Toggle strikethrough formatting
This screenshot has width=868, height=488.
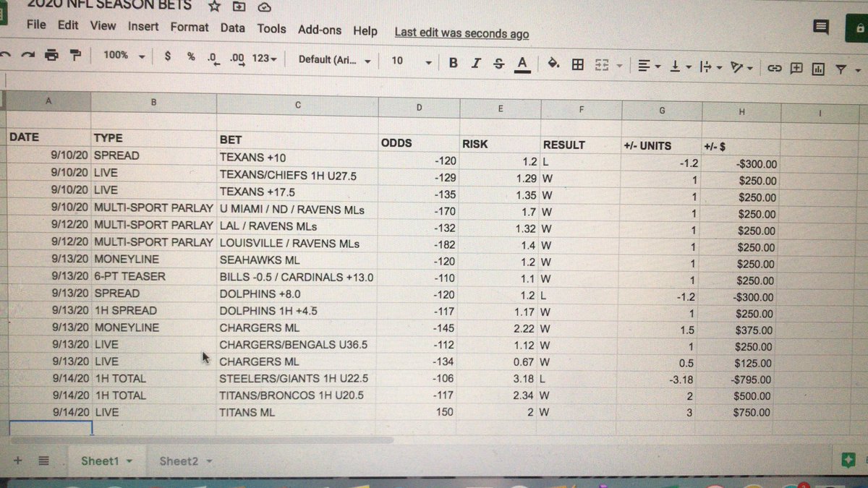[498, 64]
